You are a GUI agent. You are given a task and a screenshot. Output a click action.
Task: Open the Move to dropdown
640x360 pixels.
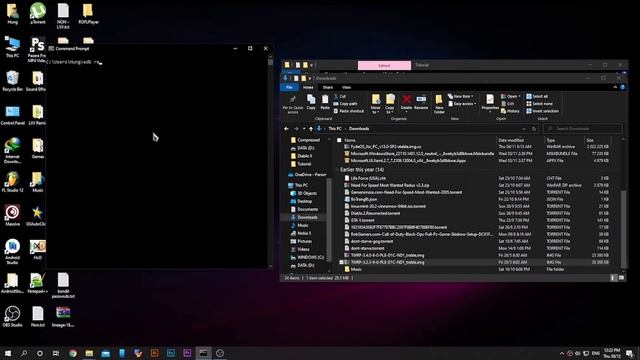click(376, 104)
